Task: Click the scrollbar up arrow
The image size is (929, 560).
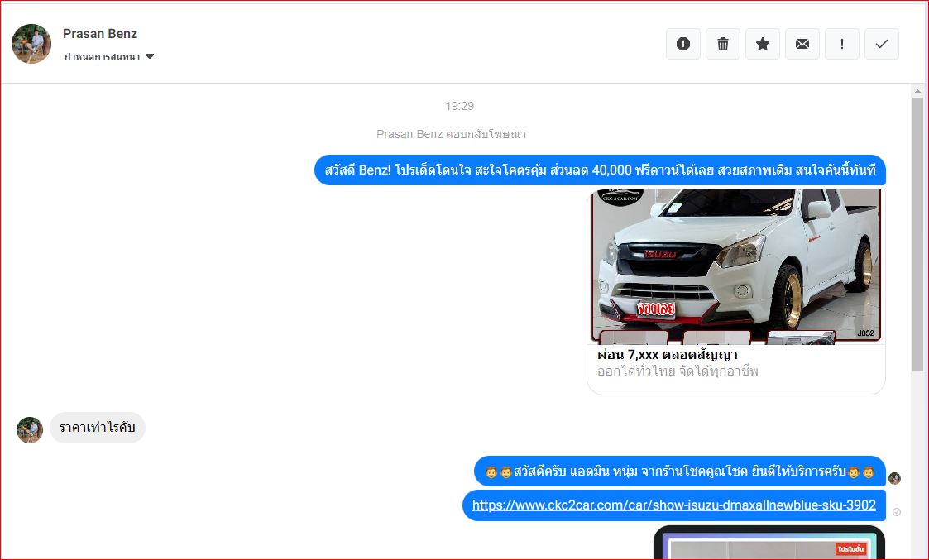Action: 917,91
